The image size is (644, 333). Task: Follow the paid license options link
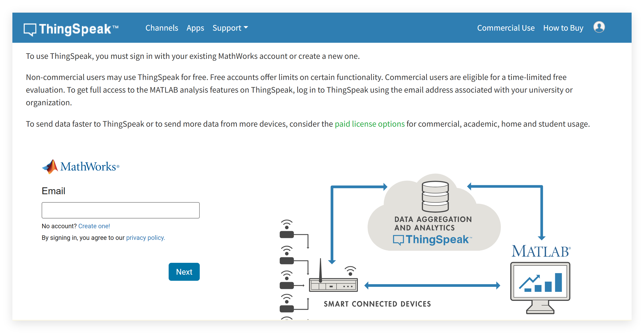point(369,124)
